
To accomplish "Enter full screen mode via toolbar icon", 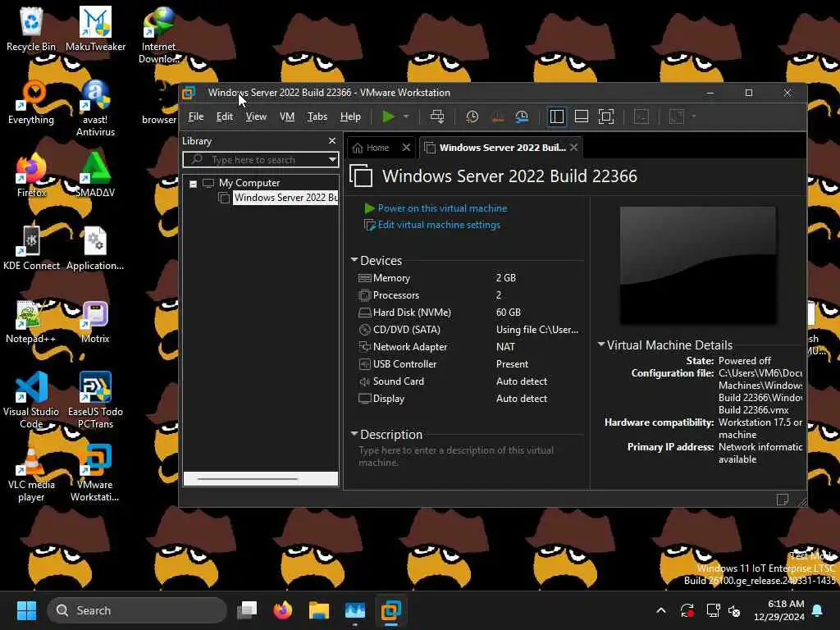I will point(606,116).
